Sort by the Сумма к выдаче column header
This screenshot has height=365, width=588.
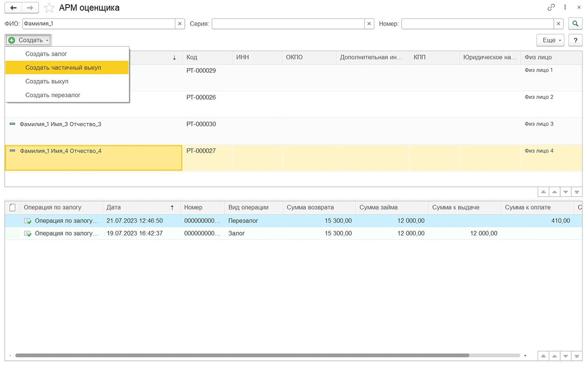[x=465, y=207]
